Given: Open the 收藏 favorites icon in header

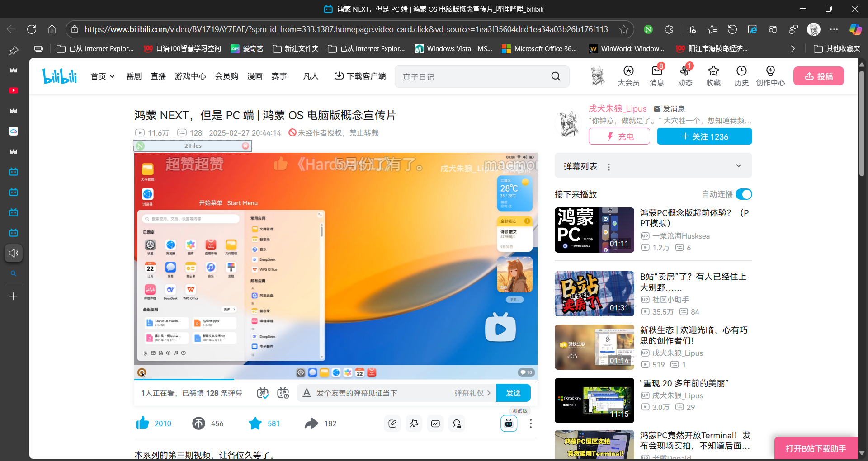Looking at the screenshot, I should pyautogui.click(x=713, y=76).
